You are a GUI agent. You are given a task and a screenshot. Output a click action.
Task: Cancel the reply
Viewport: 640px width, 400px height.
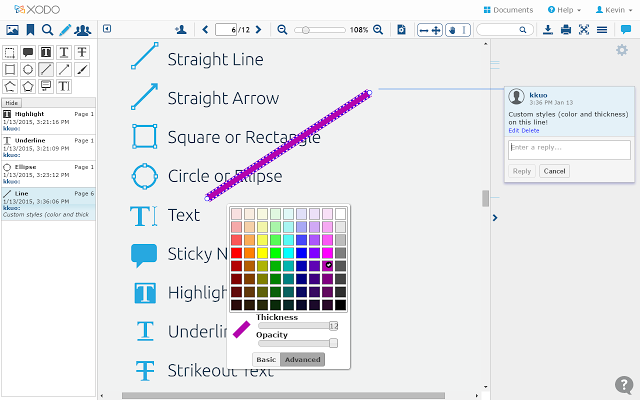tap(554, 171)
